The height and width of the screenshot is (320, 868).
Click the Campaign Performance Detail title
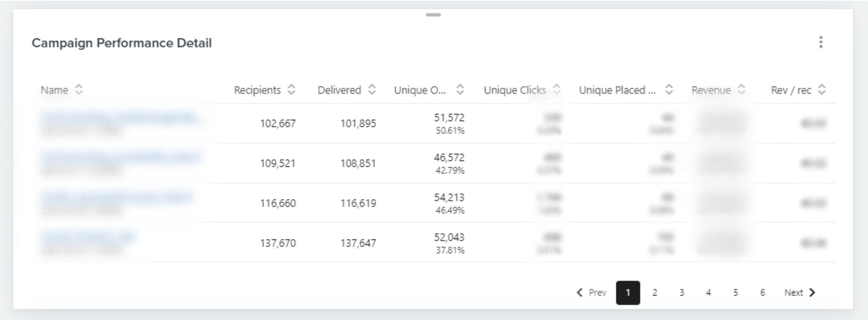pos(122,43)
